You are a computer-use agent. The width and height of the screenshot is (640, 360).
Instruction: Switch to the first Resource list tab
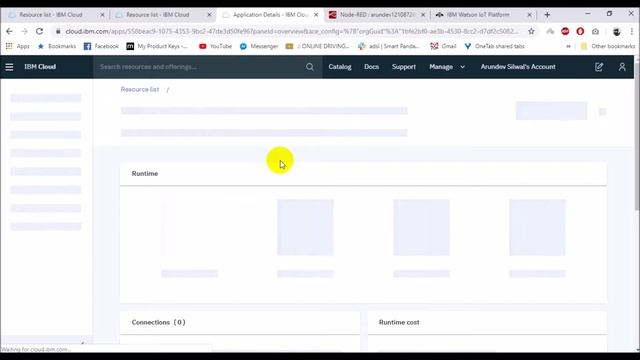click(x=51, y=15)
